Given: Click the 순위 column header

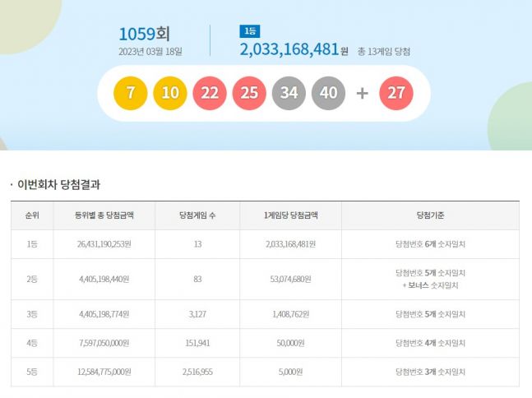Looking at the screenshot, I should tap(33, 215).
